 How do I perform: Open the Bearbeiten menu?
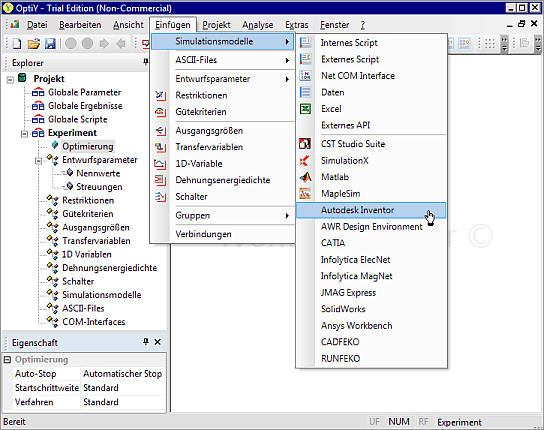tap(80, 25)
